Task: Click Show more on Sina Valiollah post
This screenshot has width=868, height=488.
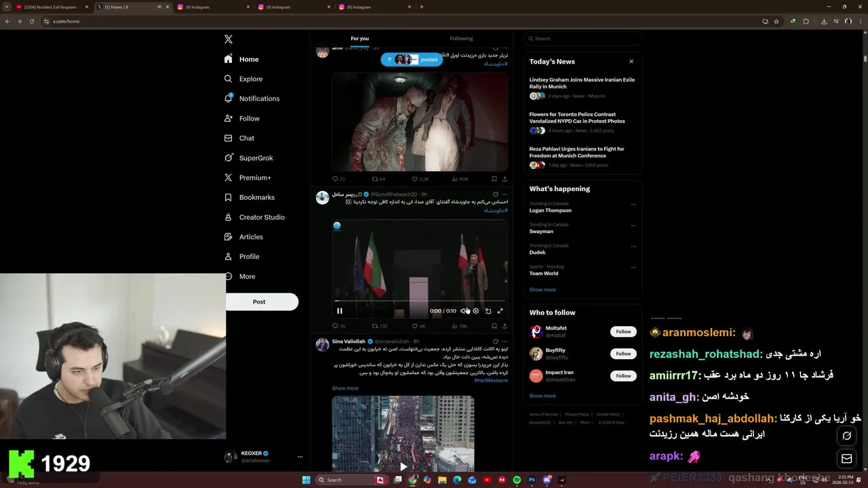Action: (345, 388)
